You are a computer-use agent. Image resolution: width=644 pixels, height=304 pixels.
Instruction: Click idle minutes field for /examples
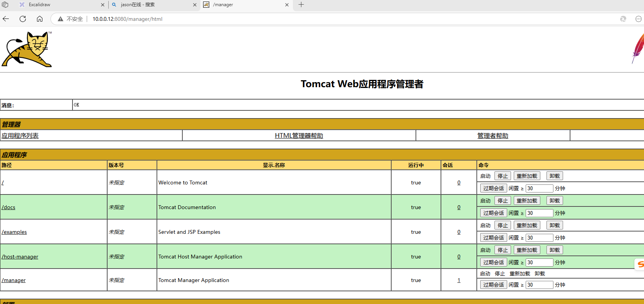point(540,238)
